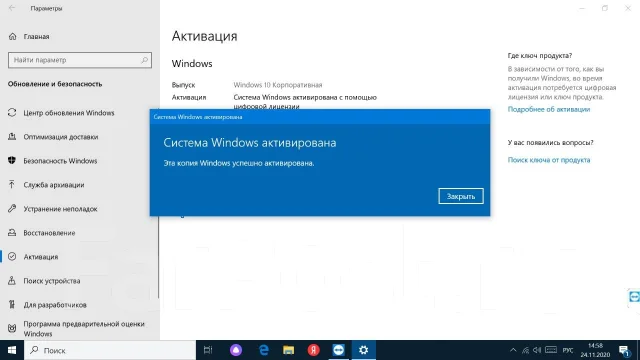Open Microsoft Edge from taskbar

tap(264, 350)
